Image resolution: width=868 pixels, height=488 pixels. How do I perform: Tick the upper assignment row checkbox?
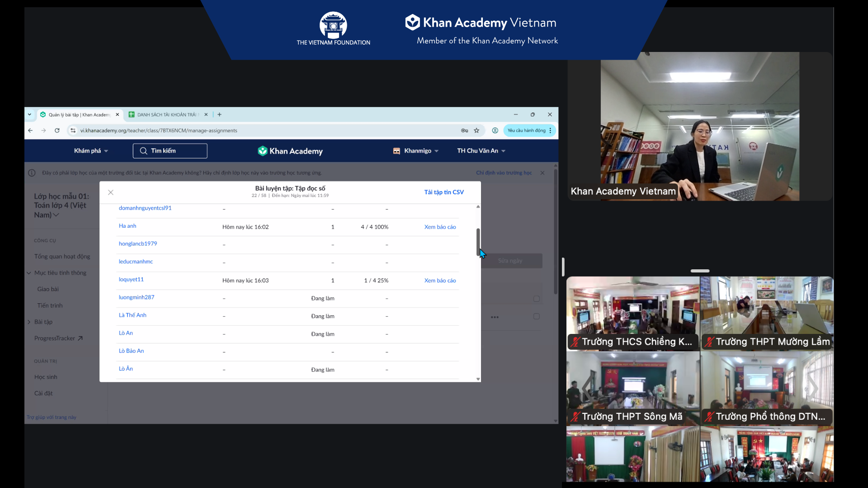(537, 299)
